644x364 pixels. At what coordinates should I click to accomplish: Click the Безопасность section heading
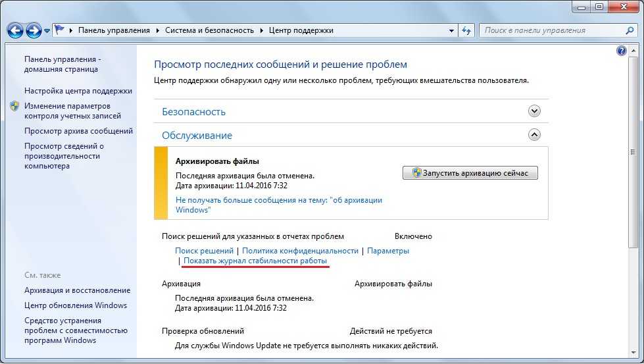193,112
